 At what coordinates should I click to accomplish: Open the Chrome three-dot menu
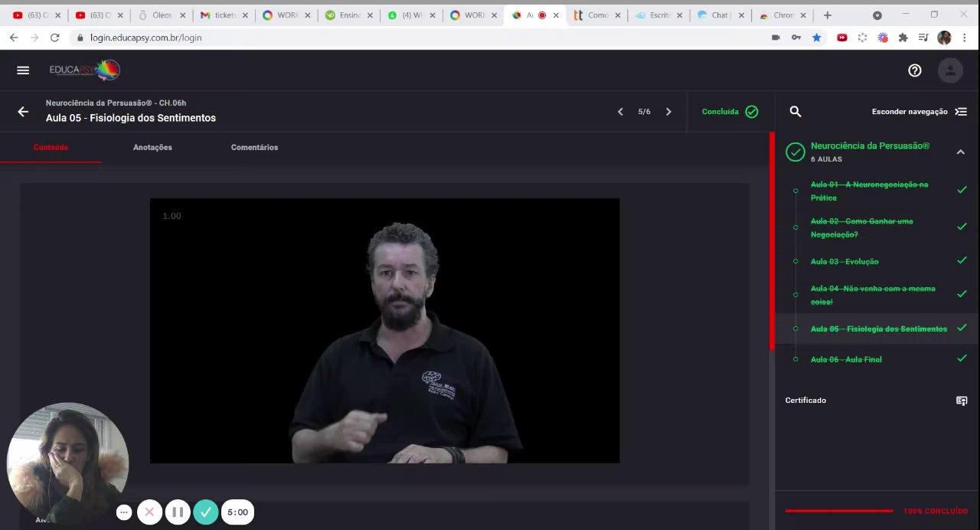965,38
